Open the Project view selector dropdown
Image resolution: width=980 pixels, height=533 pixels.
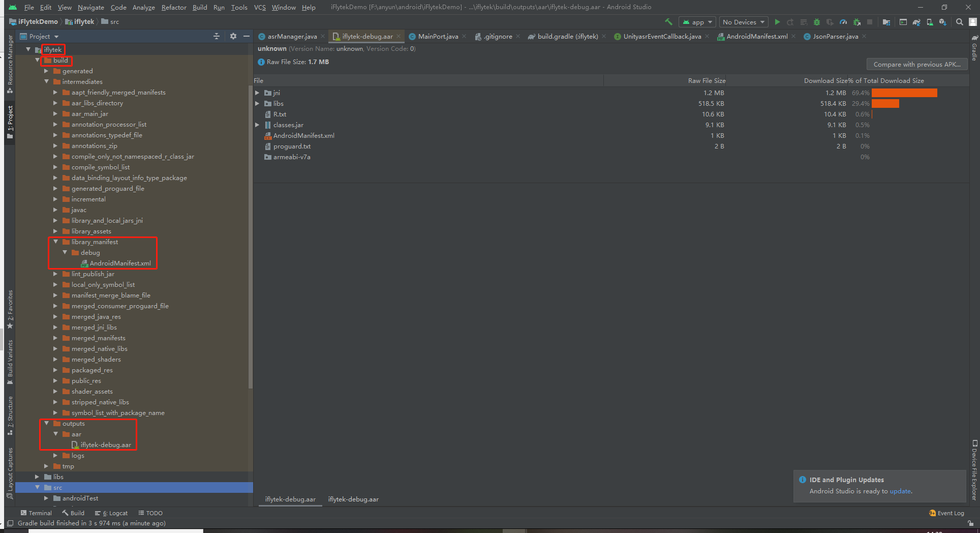[x=39, y=36]
